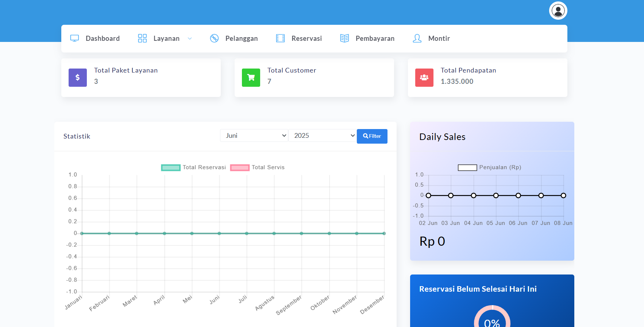The width and height of the screenshot is (644, 327).
Task: Open the user profile avatar icon
Action: [558, 11]
